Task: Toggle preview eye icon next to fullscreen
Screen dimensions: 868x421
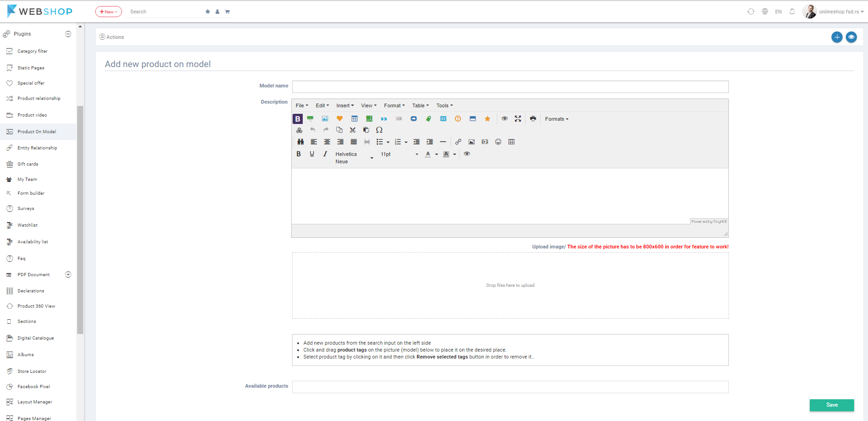Action: tap(505, 119)
